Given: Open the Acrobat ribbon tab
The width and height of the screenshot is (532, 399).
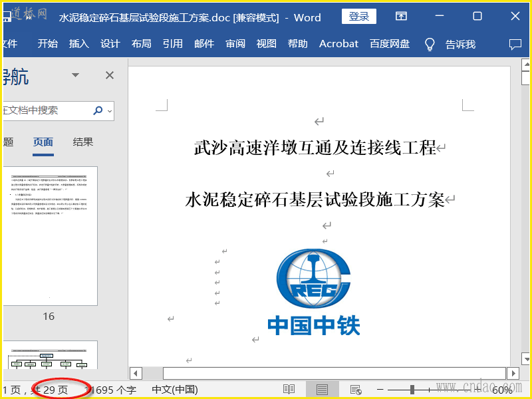Looking at the screenshot, I should 338,44.
